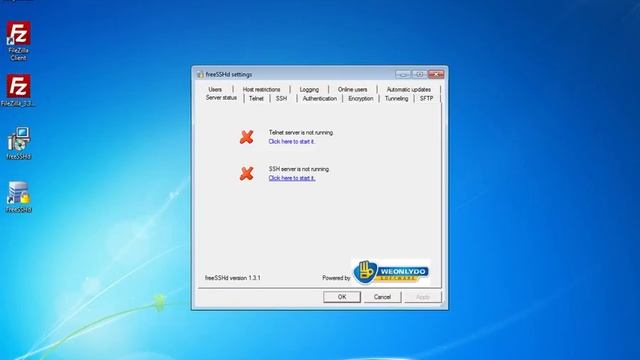The height and width of the screenshot is (360, 640).
Task: Close the freeSSHd settings window
Action: tap(436, 74)
